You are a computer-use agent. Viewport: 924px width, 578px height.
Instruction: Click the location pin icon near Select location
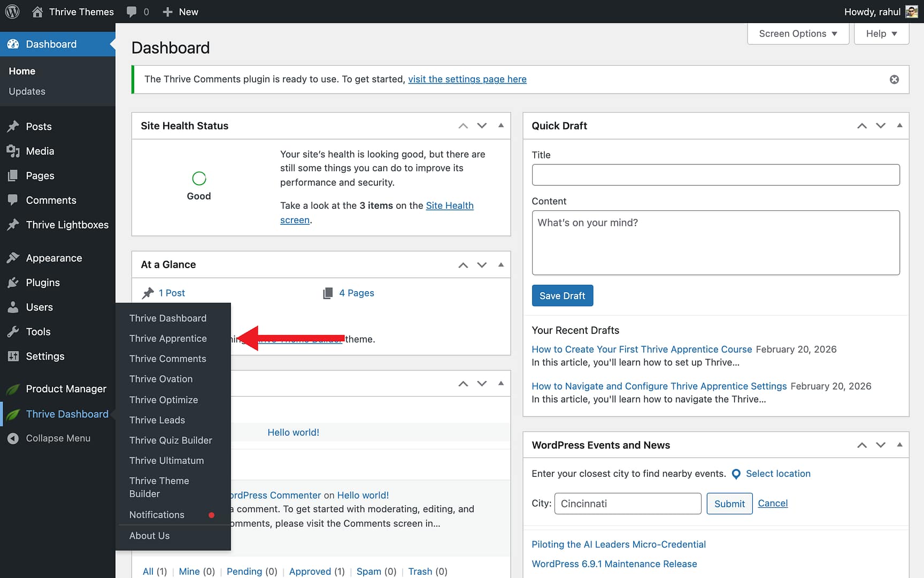736,474
